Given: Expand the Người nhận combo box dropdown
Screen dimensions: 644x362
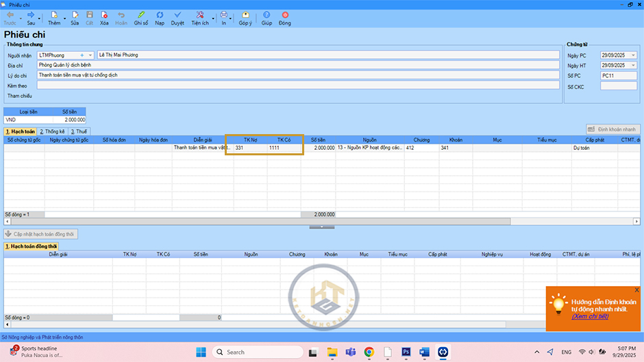Looking at the screenshot, I should click(91, 55).
